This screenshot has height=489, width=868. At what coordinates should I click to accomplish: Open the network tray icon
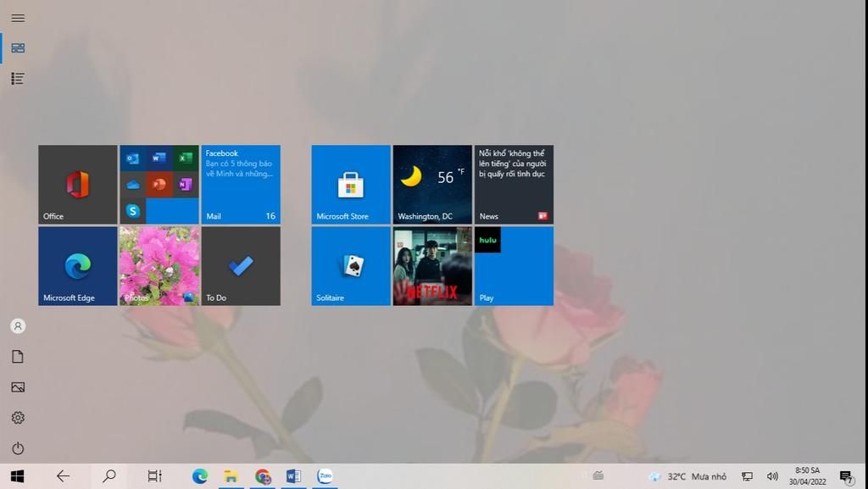(x=748, y=476)
